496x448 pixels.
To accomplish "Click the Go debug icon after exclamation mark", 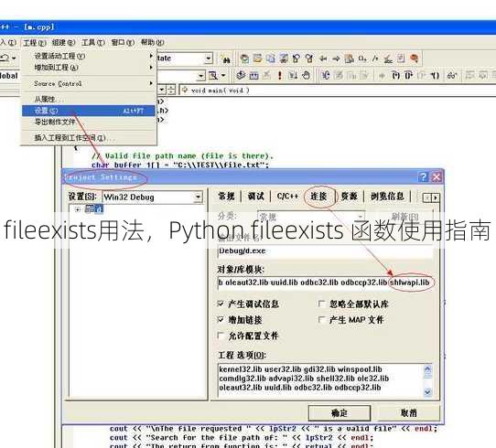I will 293,75.
